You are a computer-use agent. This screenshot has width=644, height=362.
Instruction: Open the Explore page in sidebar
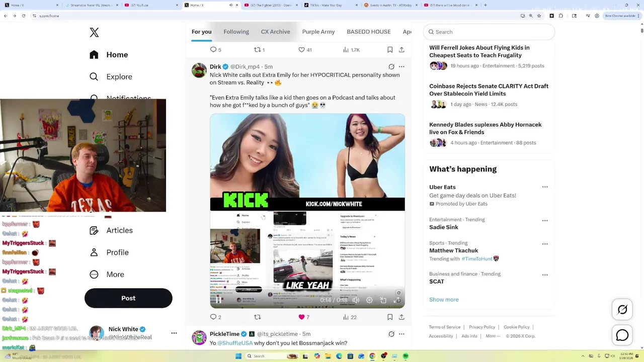tap(111, 77)
